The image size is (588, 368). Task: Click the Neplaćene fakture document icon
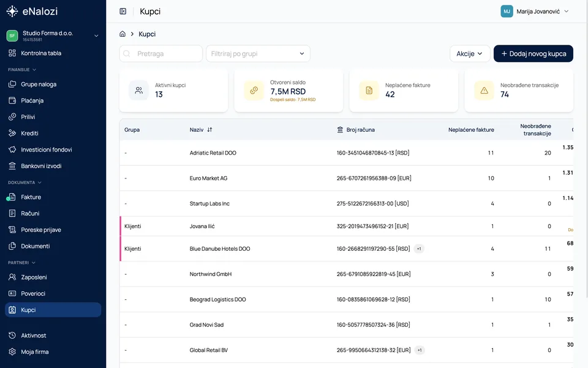tap(369, 91)
